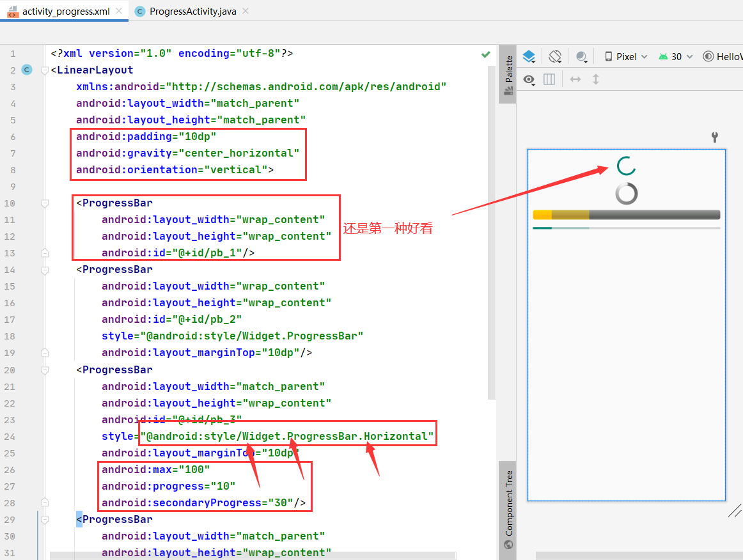Open the ProgressActivity.java tab
The width and height of the screenshot is (743, 560).
coord(192,12)
